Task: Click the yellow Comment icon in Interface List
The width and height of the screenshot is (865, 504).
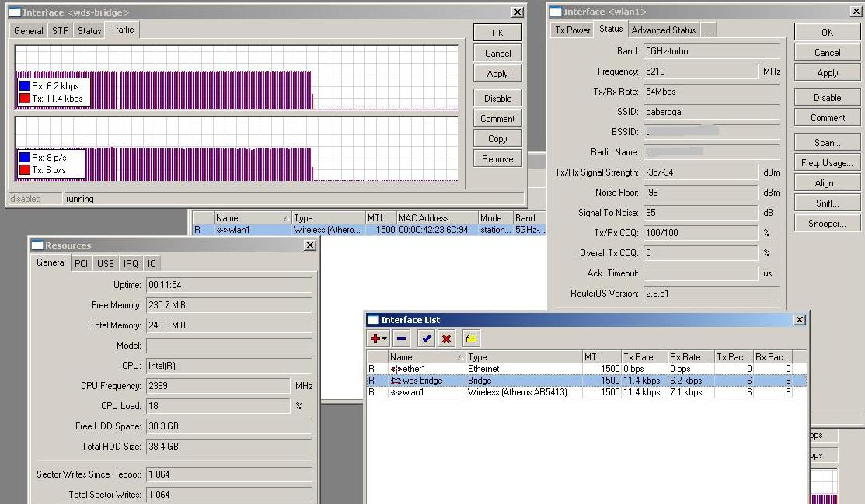Action: [471, 339]
